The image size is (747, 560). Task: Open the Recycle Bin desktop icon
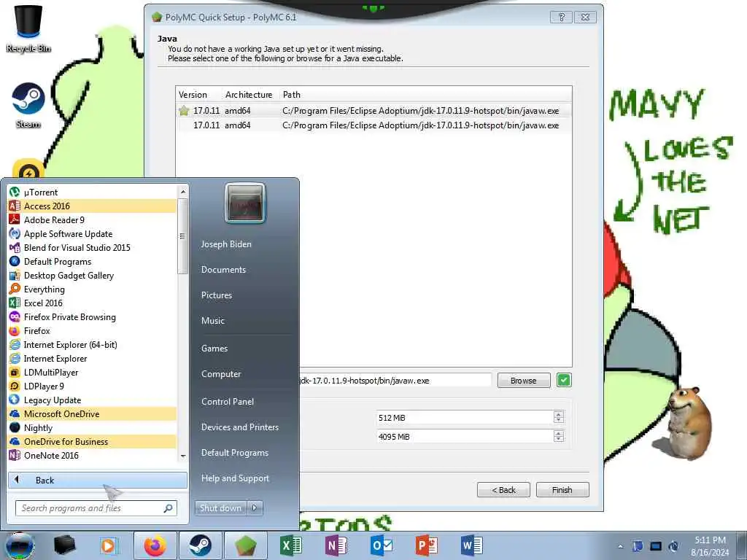[x=28, y=28]
